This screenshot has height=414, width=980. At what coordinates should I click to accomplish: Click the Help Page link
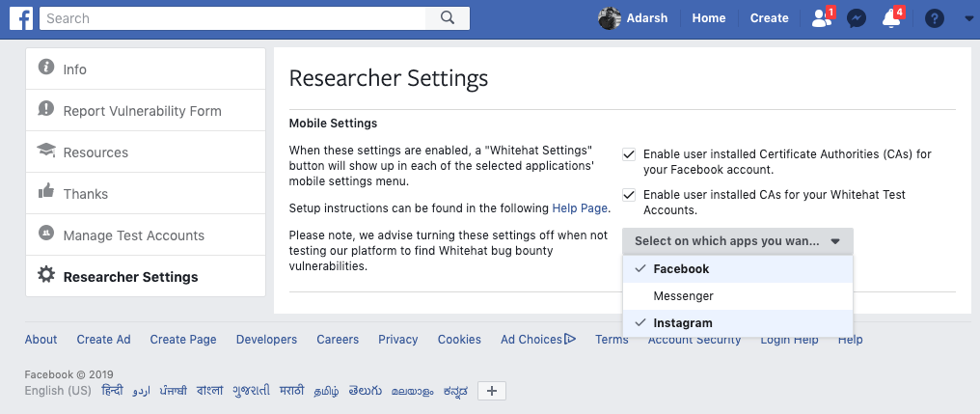point(580,208)
